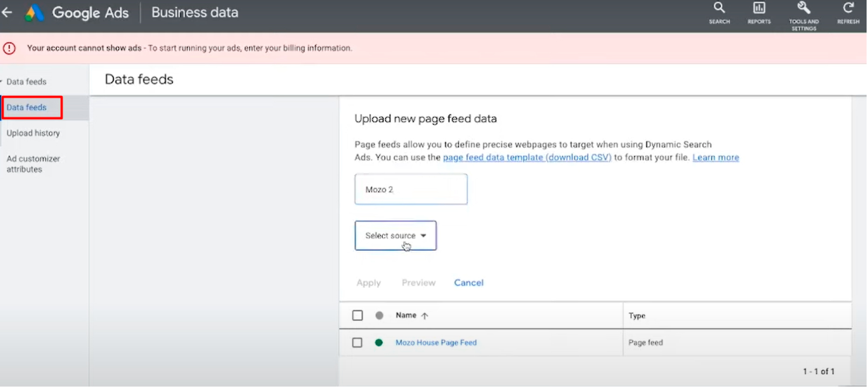Sort by Name column arrow
This screenshot has height=387, width=868.
click(425, 316)
